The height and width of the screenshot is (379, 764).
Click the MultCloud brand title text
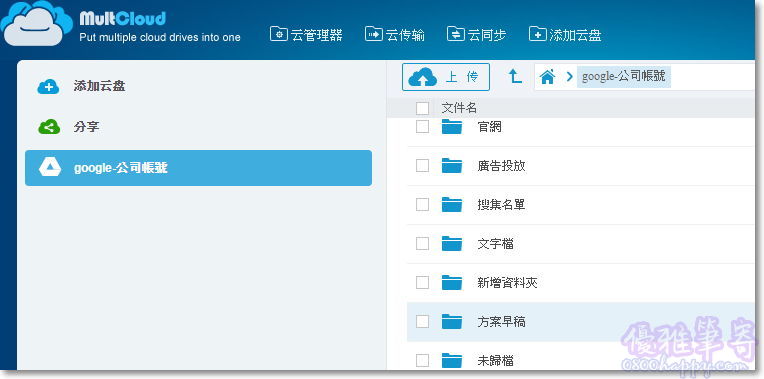123,19
